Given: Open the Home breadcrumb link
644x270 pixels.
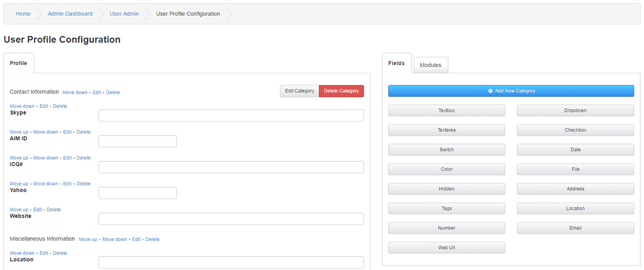Looking at the screenshot, I should click(23, 14).
